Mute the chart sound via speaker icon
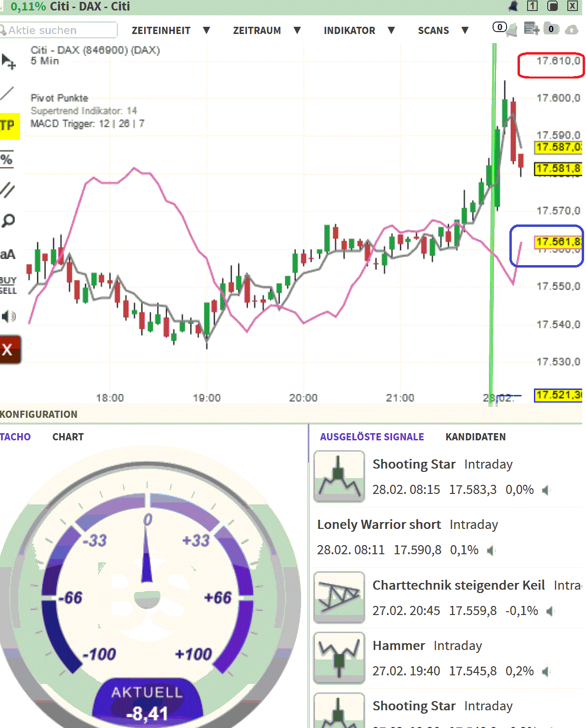The width and height of the screenshot is (586, 728). click(9, 316)
